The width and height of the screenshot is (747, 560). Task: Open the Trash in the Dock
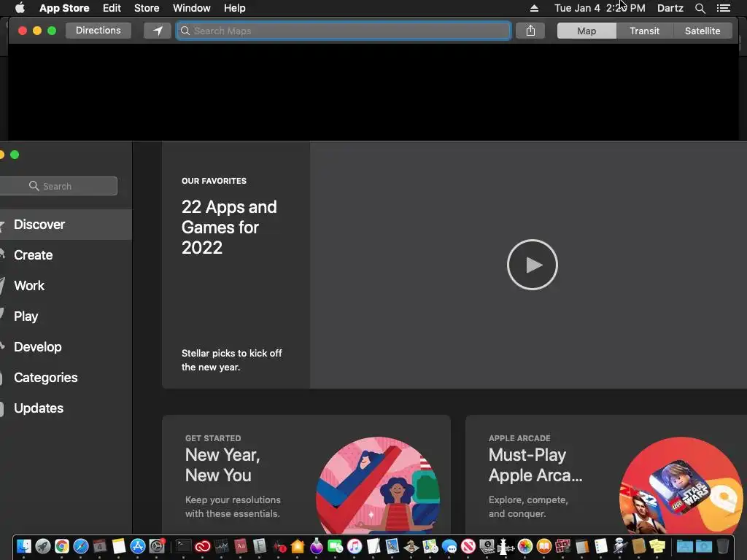tap(722, 546)
